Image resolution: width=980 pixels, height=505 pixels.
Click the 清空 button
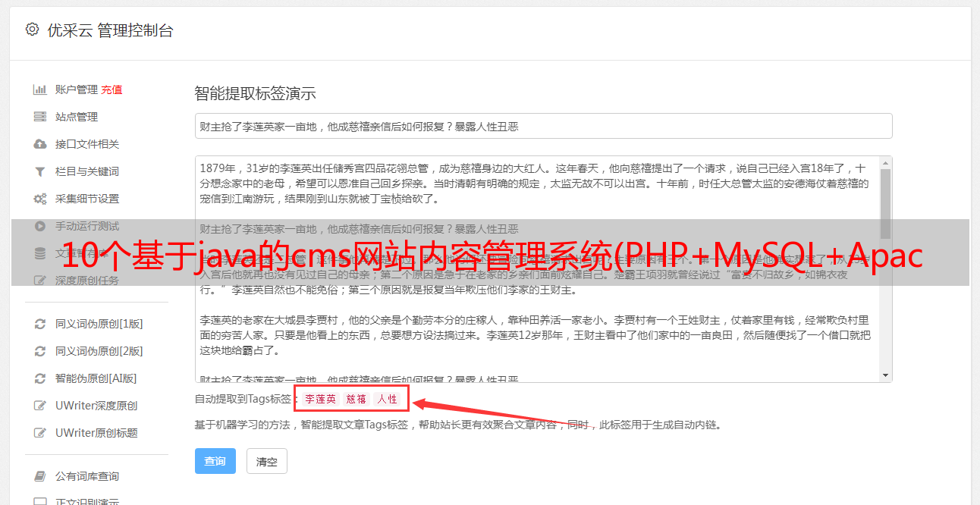[x=267, y=461]
